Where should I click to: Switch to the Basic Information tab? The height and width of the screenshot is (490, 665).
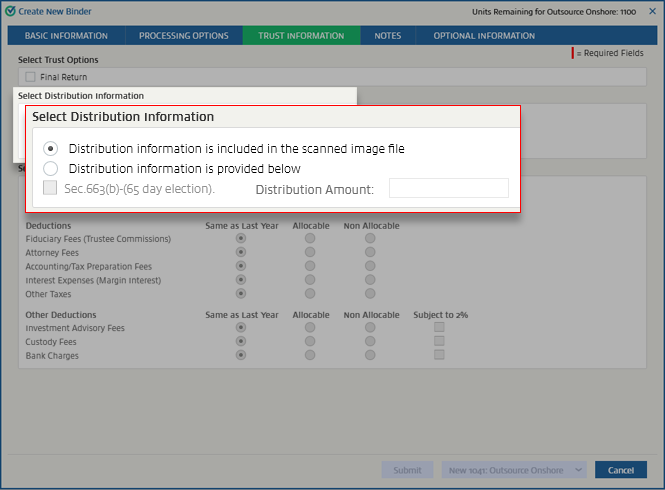click(66, 36)
